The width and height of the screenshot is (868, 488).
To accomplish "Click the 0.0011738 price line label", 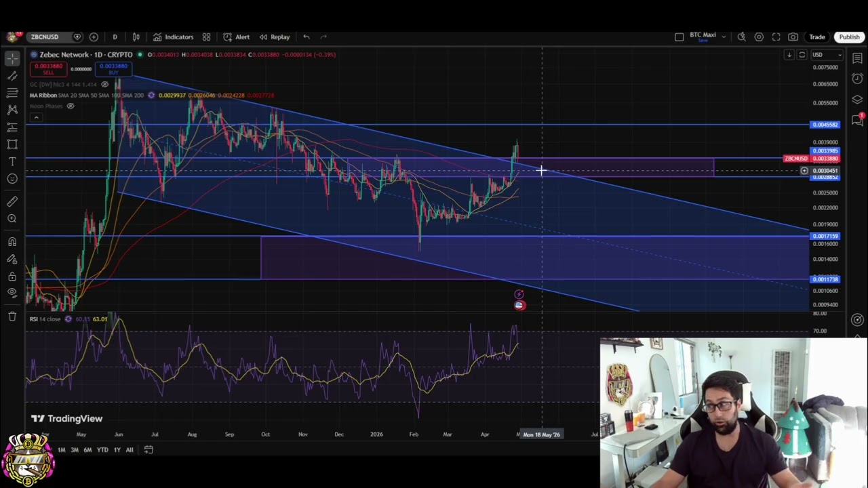I will 825,279.
